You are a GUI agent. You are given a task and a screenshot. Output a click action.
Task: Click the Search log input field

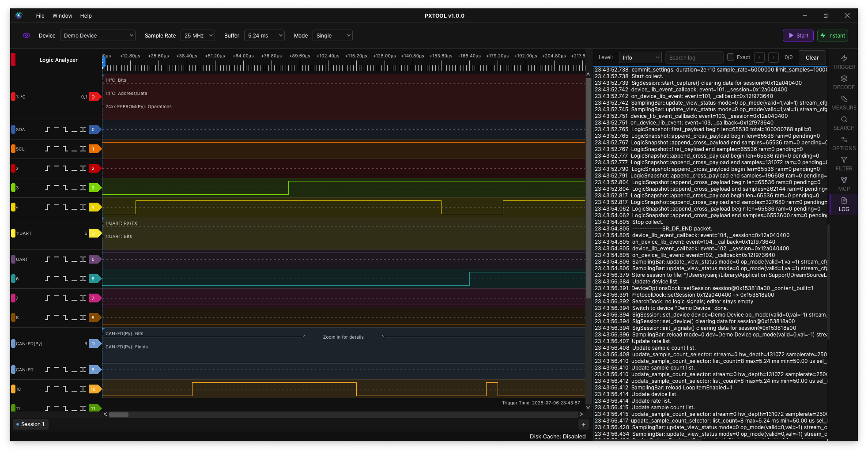(694, 57)
